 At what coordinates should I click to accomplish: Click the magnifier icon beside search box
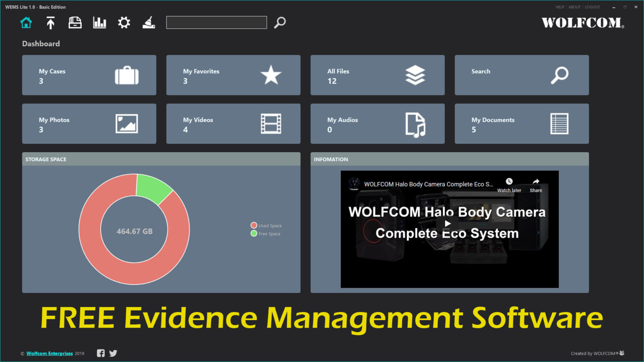tap(280, 23)
